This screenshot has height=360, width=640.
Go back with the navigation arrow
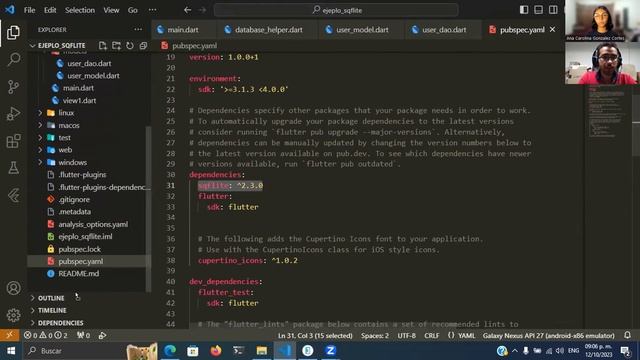(187, 10)
